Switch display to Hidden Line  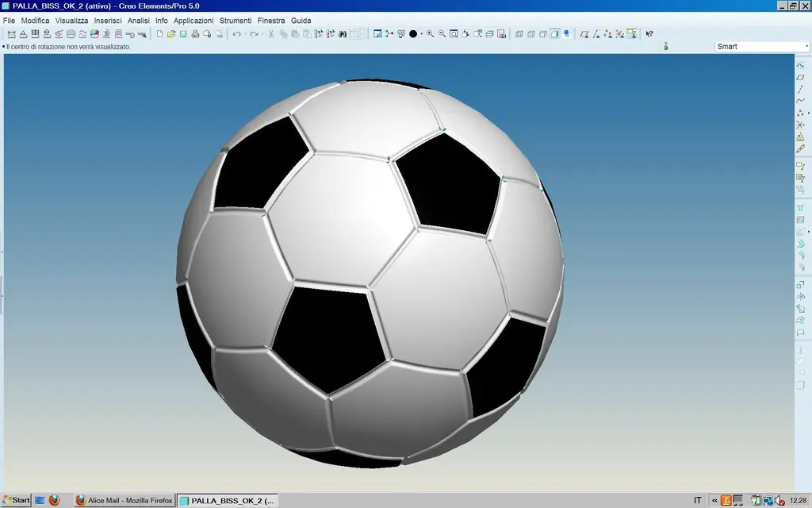click(x=530, y=34)
